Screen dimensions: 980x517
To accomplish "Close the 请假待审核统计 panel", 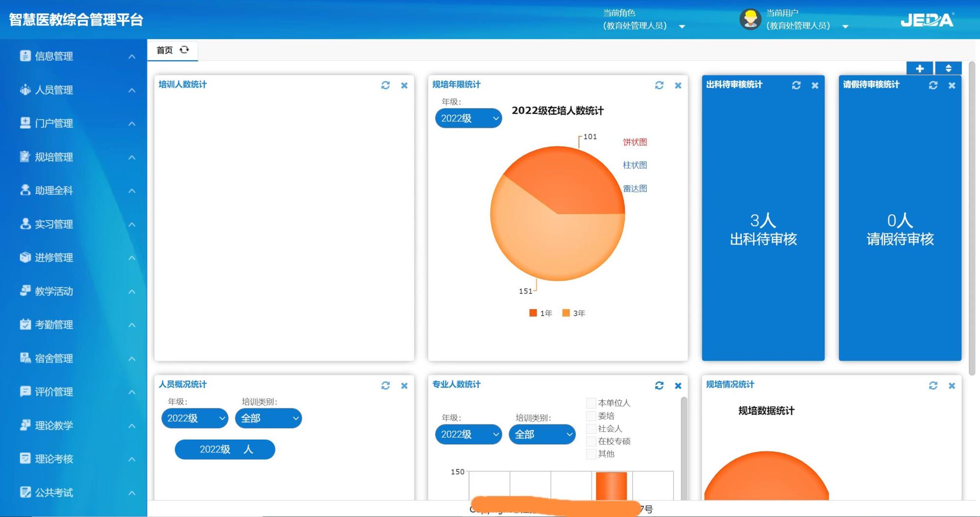I will coord(952,85).
